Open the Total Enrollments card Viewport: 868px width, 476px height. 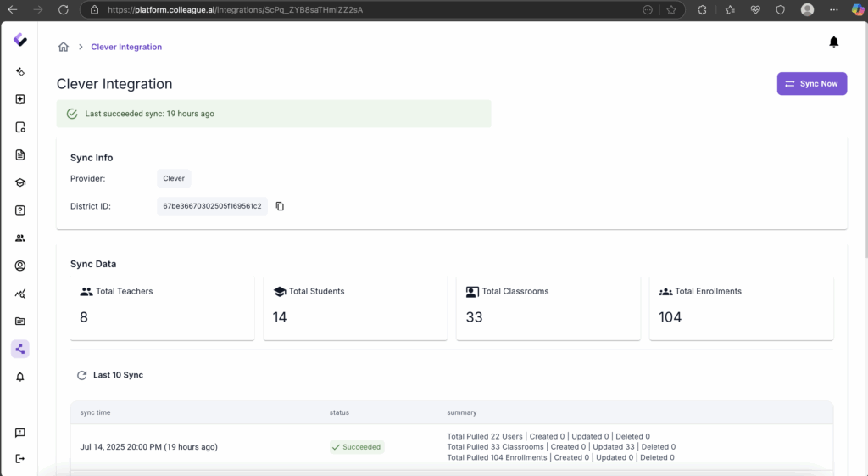pyautogui.click(x=741, y=307)
